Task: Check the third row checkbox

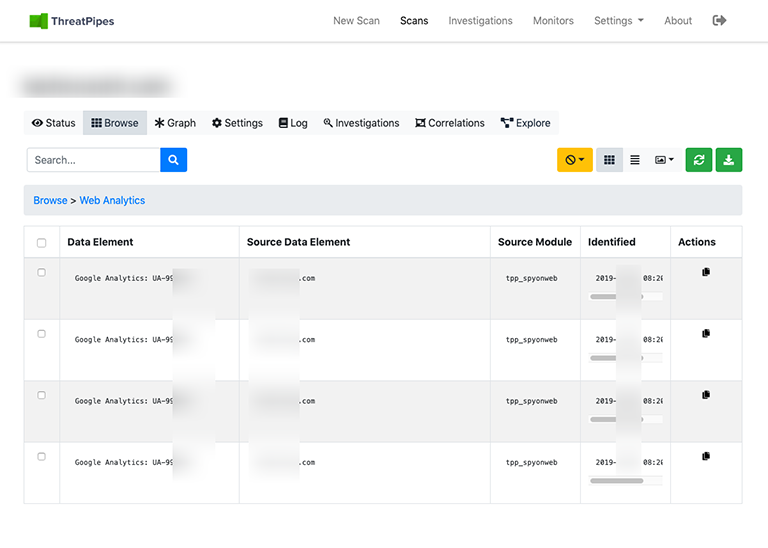Action: tap(41, 395)
